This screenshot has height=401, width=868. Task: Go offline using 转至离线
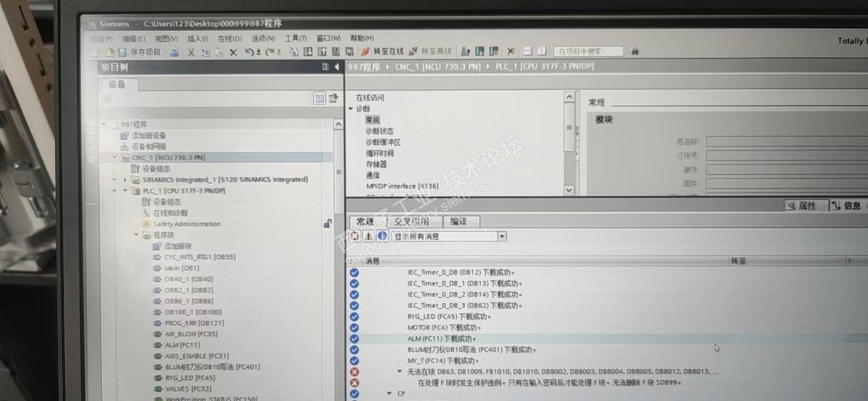(x=431, y=52)
